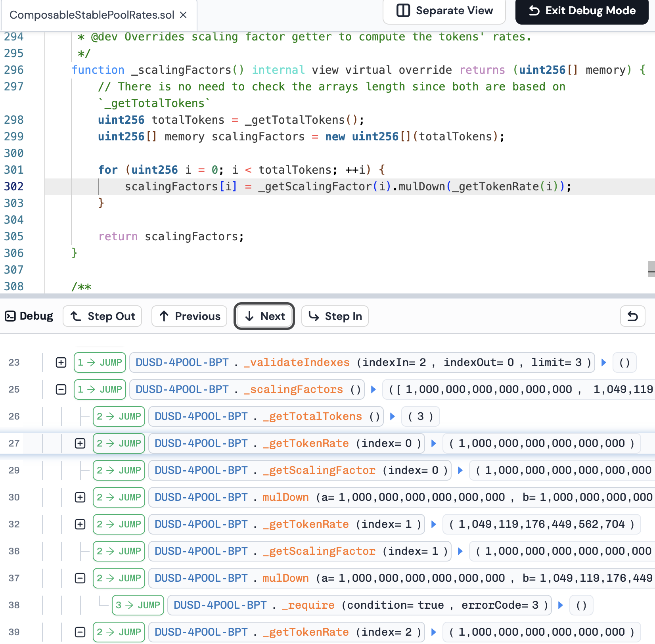655x644 pixels.
Task: Step In to the current call
Action: (335, 316)
